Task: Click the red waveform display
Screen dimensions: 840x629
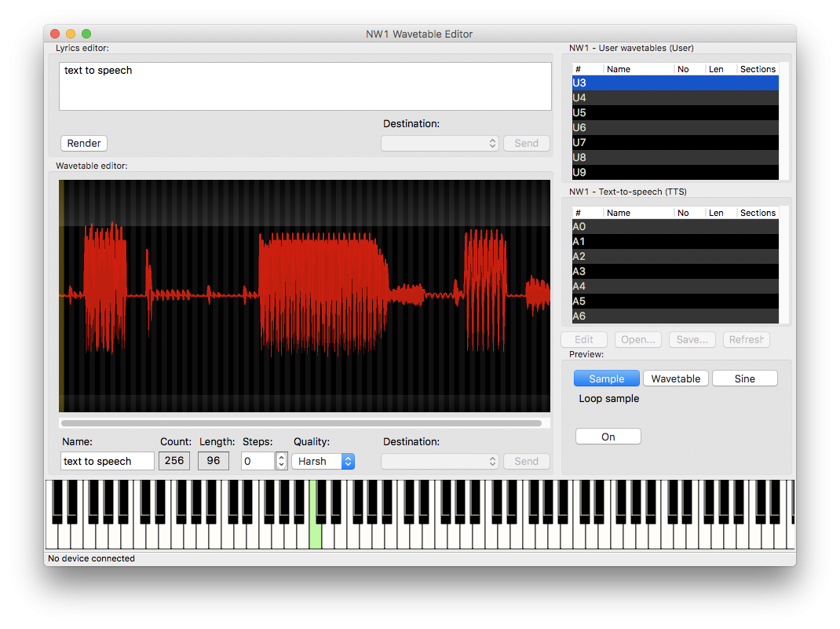Action: click(305, 296)
